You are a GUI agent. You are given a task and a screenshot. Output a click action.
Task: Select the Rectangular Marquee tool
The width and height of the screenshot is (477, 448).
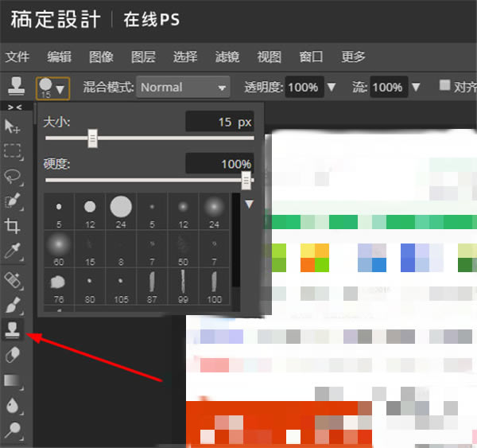(13, 151)
